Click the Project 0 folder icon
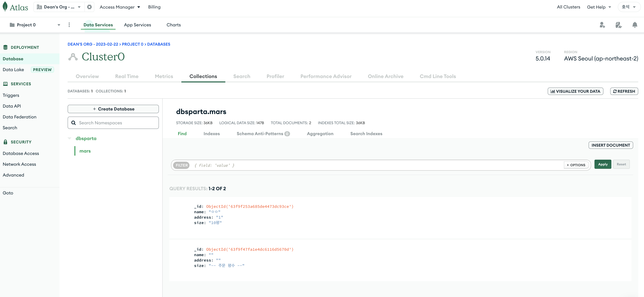The height and width of the screenshot is (297, 644). (12, 25)
